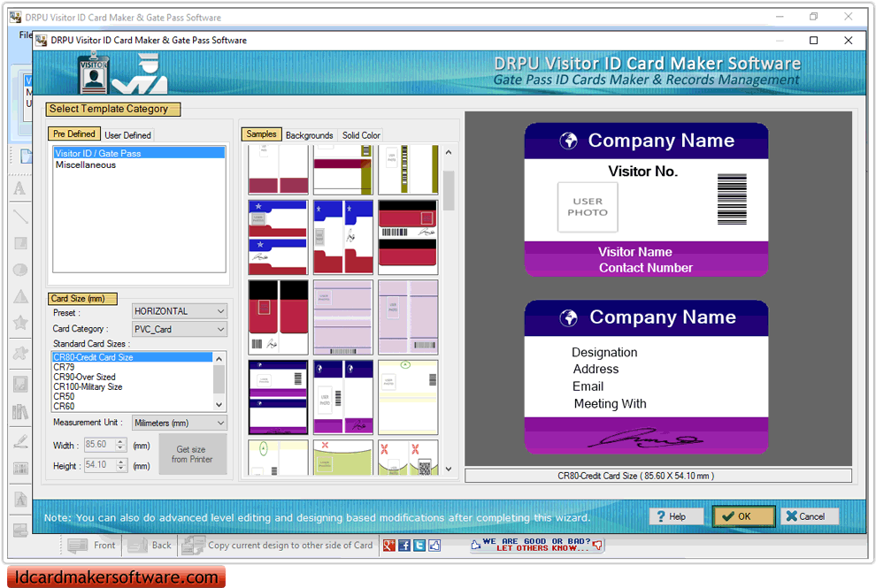Click the Twitter share icon

pyautogui.click(x=419, y=546)
